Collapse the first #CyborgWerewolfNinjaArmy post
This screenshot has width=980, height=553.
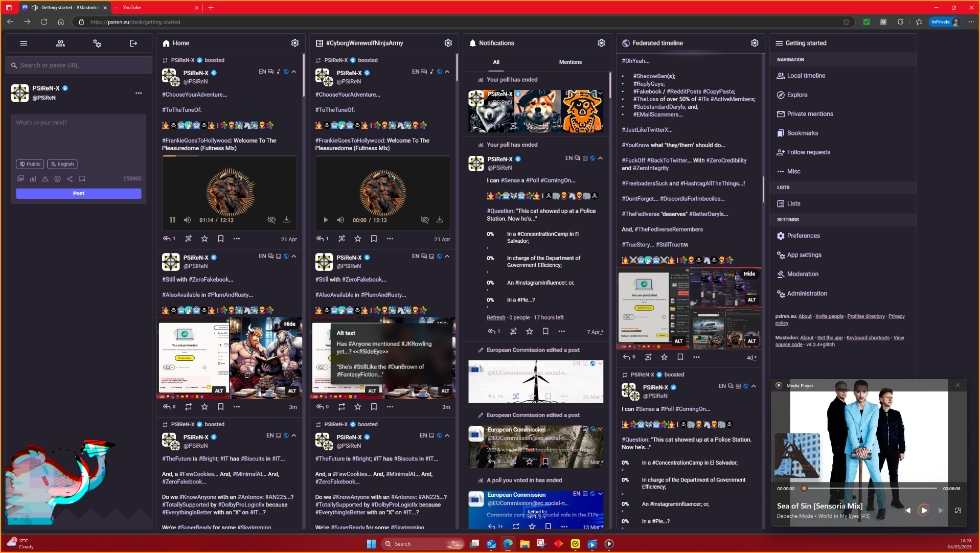click(x=447, y=72)
